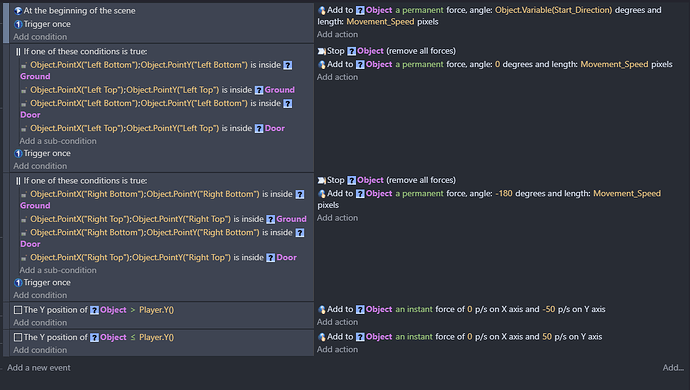The width and height of the screenshot is (690, 390).
Task: Click Add a sub-condition in the Left conditions group
Action: [58, 141]
